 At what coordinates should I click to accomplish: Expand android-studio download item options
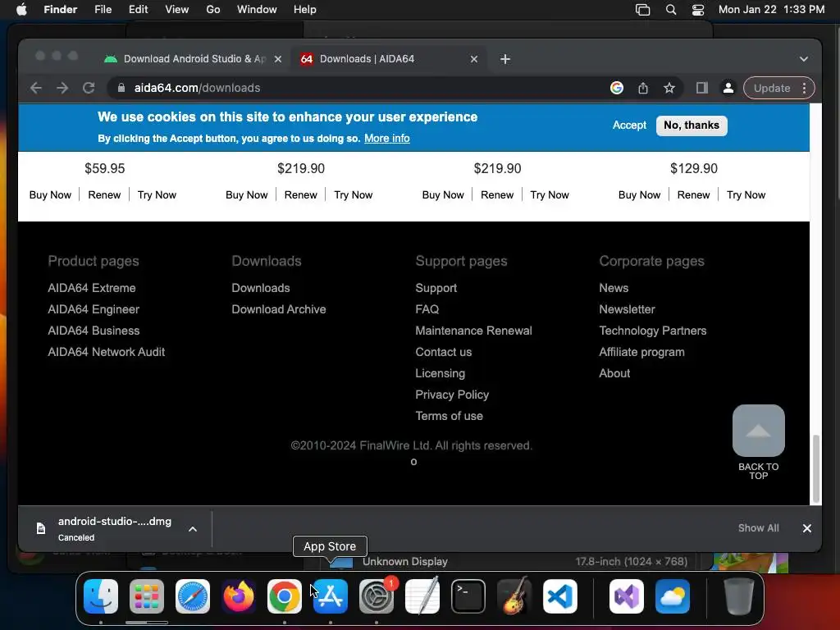[x=193, y=529]
